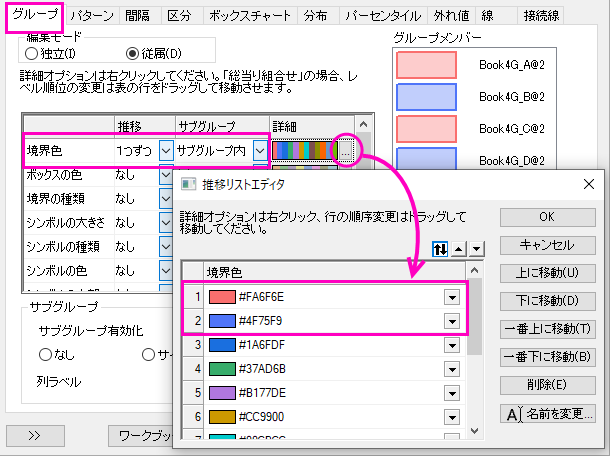
Task: Click the 一番上に移動(T) button
Action: (x=547, y=329)
